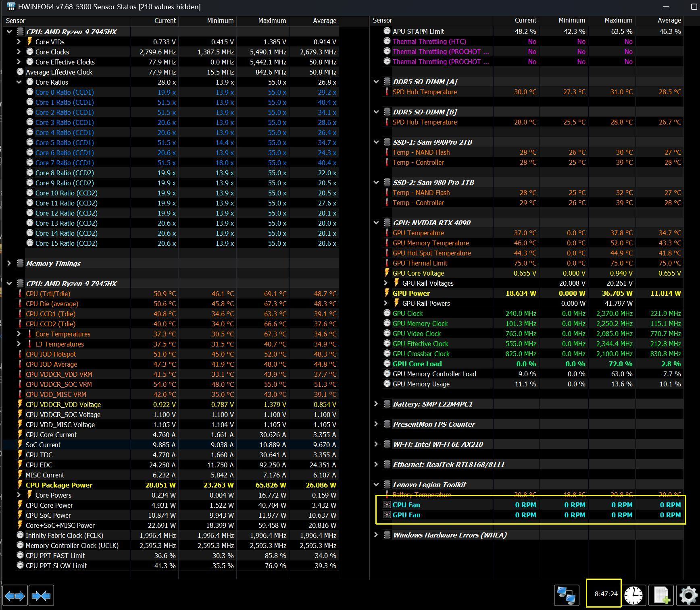Expand the Core Clocks row

19,52
